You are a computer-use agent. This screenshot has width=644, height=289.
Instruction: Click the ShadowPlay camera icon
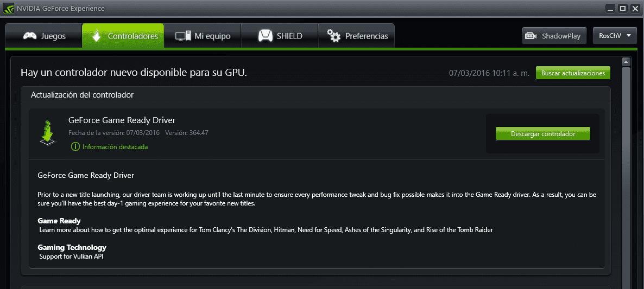click(x=532, y=36)
